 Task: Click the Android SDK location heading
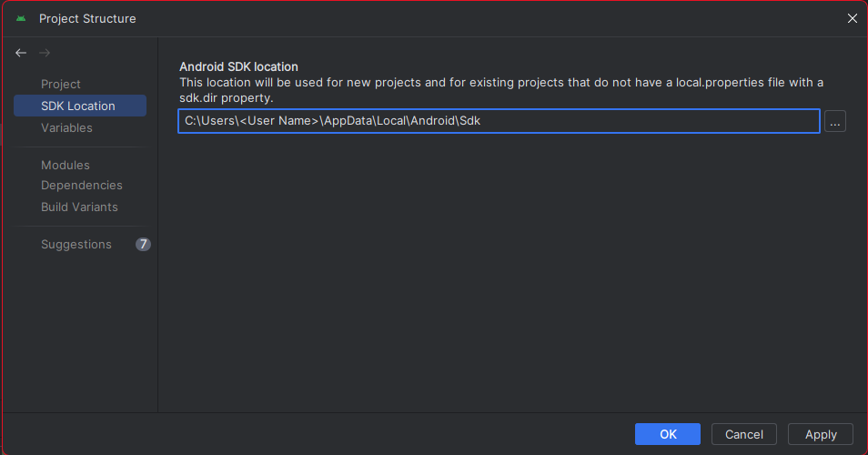point(238,67)
